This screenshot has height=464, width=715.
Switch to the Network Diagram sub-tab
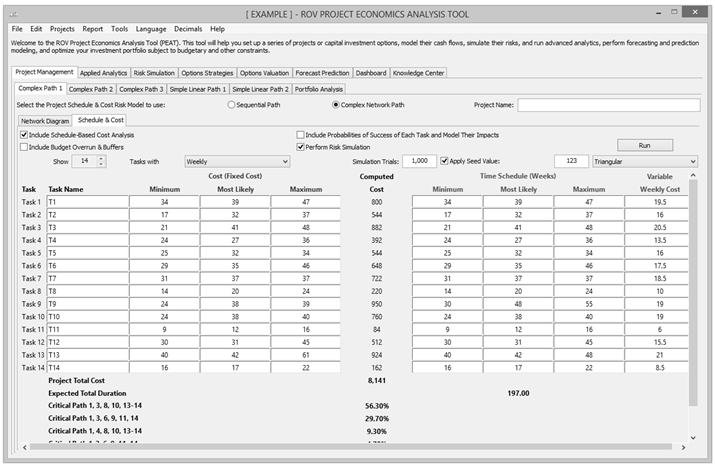[45, 121]
